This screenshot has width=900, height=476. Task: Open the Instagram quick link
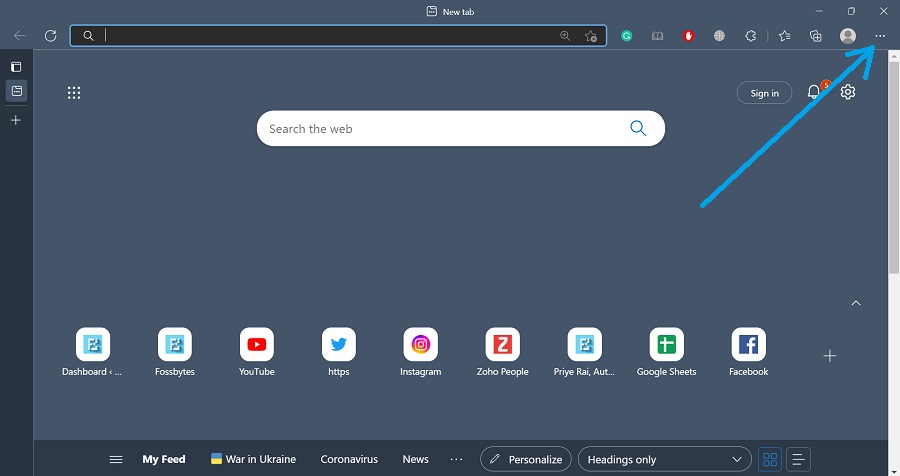click(x=421, y=352)
